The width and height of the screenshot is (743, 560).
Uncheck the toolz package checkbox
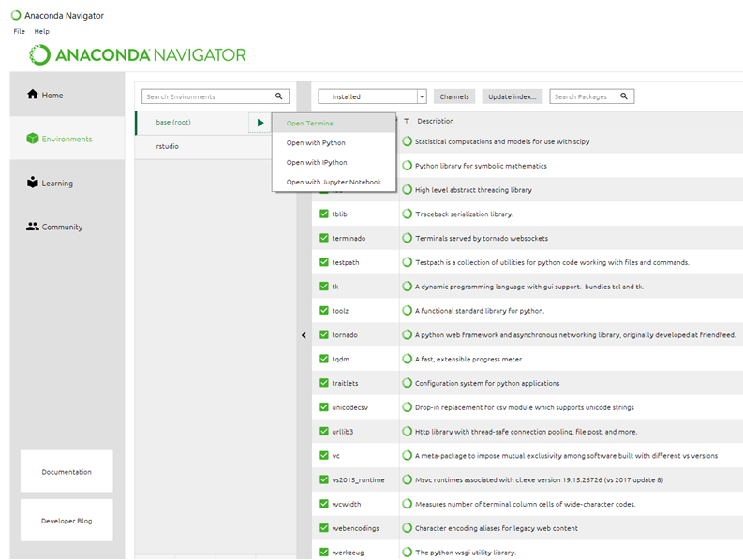[x=324, y=310]
